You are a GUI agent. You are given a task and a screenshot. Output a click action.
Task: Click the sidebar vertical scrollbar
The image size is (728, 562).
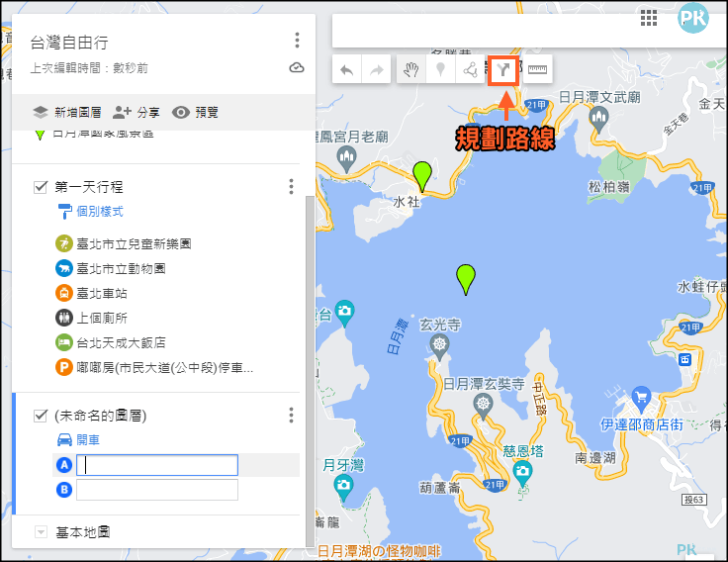click(310, 372)
